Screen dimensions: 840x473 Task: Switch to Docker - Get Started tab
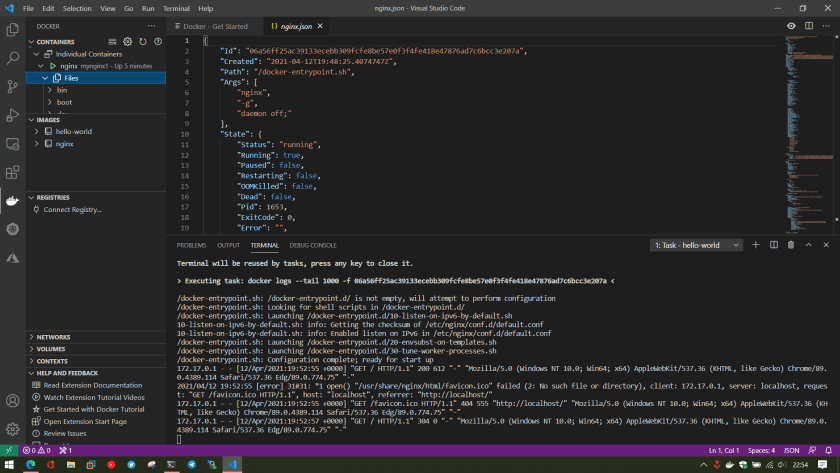(214, 26)
